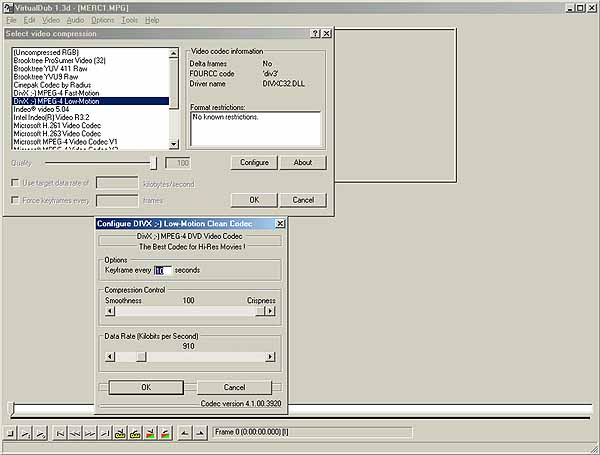600x455 pixels.
Task: Click the kilobytes/second data rate field
Action: click(x=117, y=183)
